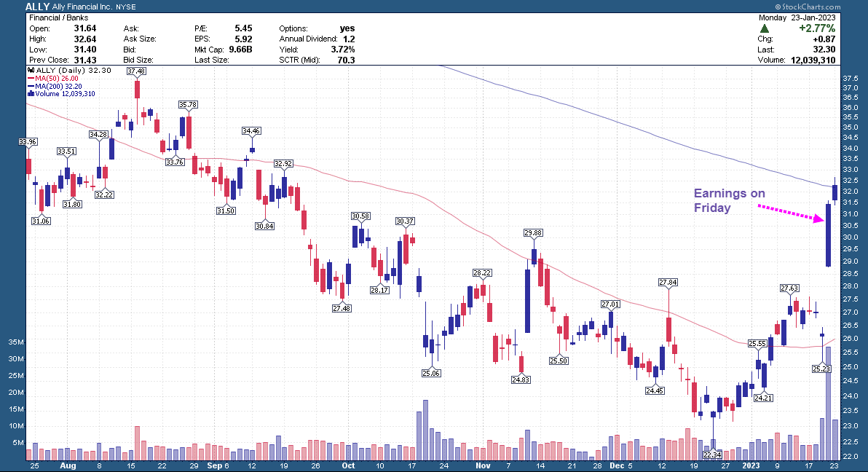Click the green up-triangle change indicator
868x472 pixels.
(765, 28)
